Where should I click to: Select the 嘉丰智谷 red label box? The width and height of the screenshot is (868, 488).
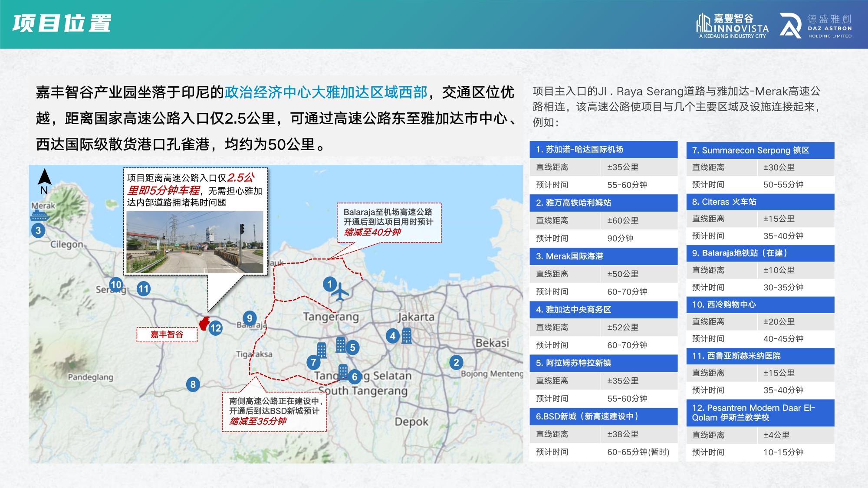(x=167, y=334)
